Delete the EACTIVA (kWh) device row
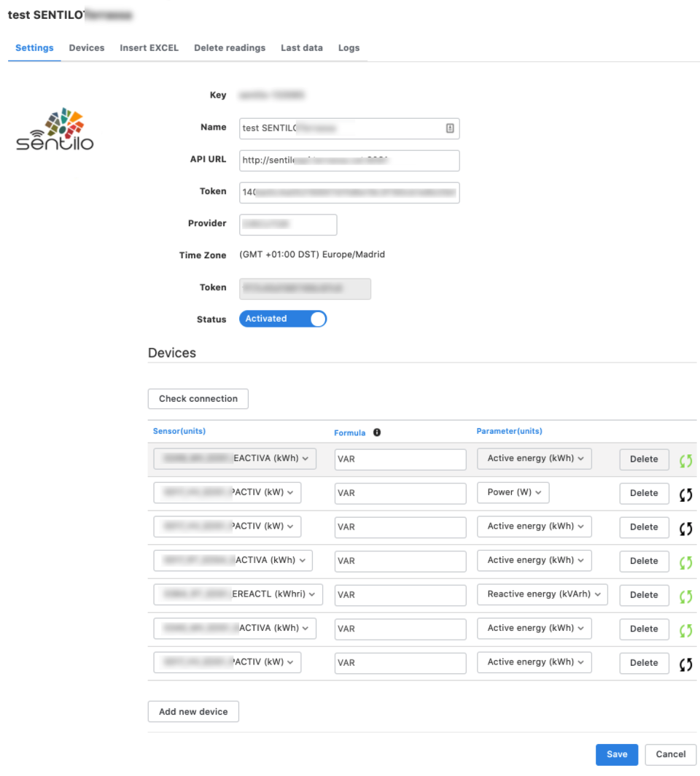 pos(644,459)
